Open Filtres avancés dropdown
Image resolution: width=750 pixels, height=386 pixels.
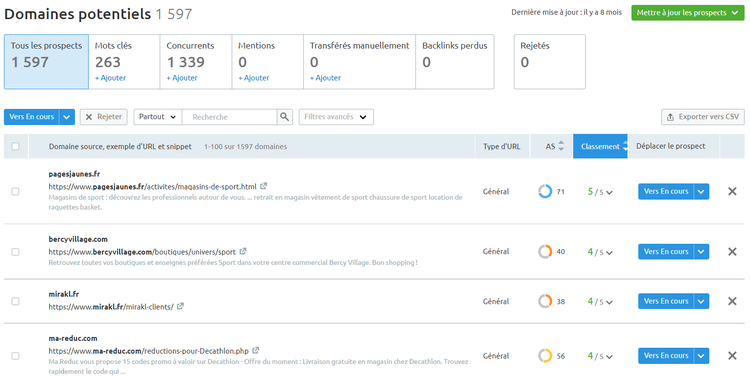point(336,117)
